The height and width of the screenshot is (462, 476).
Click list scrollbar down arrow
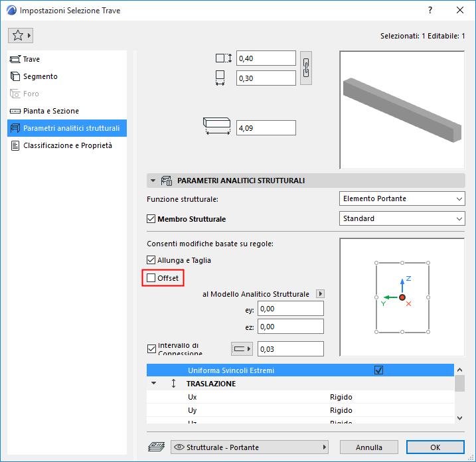[x=459, y=418]
